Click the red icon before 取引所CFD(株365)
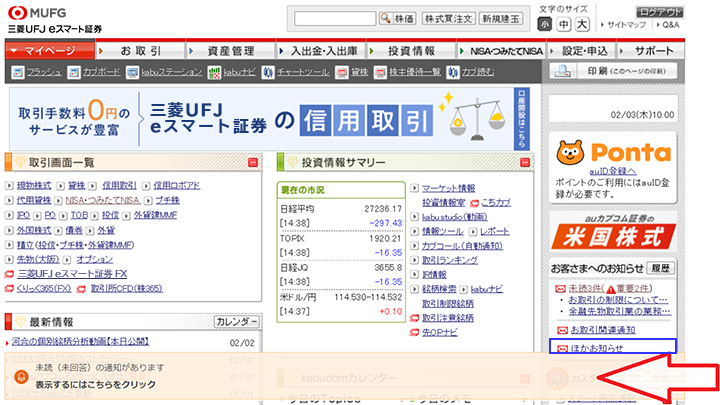Image resolution: width=720 pixels, height=405 pixels. coord(81,289)
